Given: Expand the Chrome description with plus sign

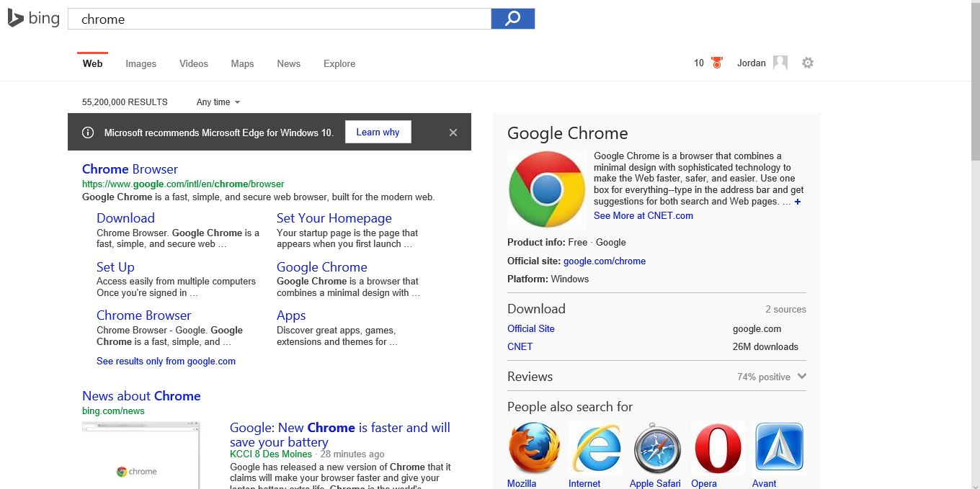Looking at the screenshot, I should [798, 202].
